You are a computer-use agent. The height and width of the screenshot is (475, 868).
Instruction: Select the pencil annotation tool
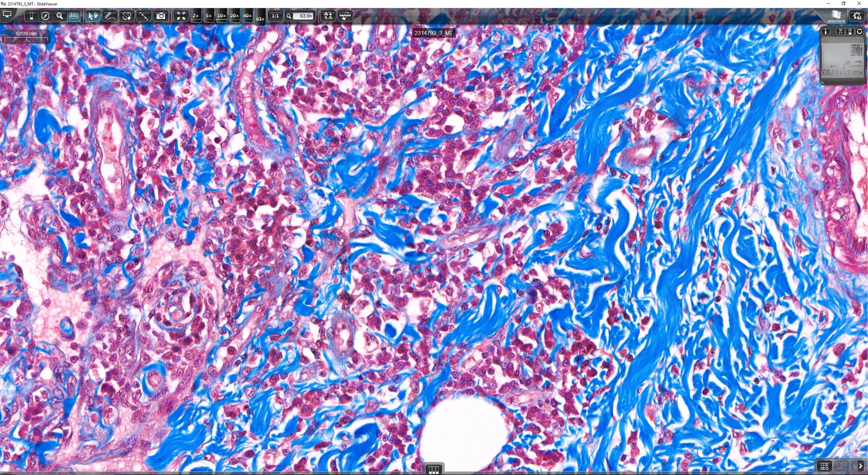[x=110, y=16]
